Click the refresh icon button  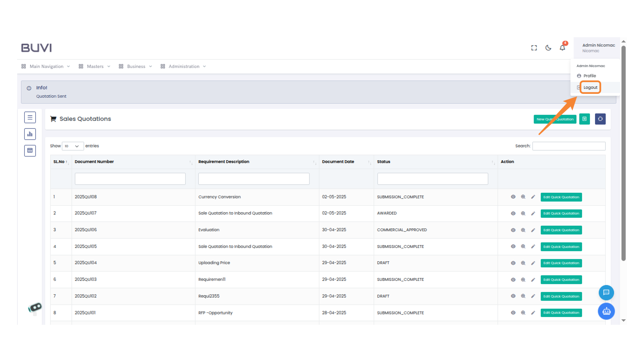(x=600, y=119)
